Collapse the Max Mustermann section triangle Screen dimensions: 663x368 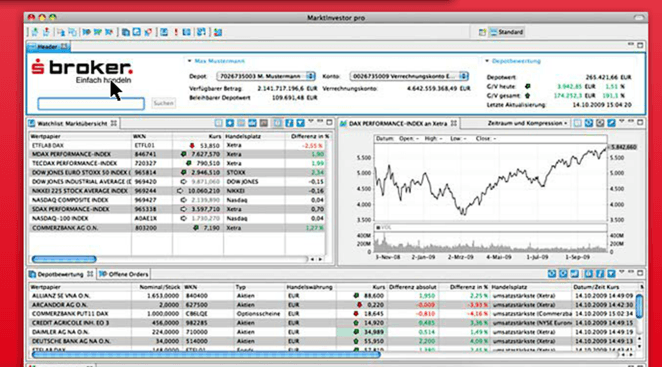(x=189, y=61)
